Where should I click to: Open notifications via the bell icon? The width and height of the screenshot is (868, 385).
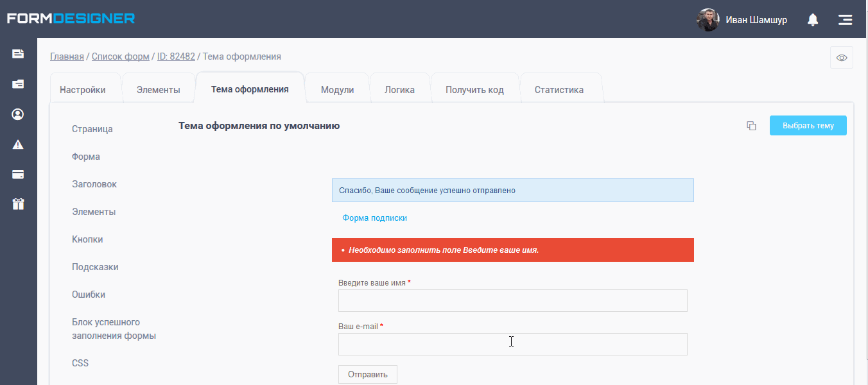tap(812, 20)
